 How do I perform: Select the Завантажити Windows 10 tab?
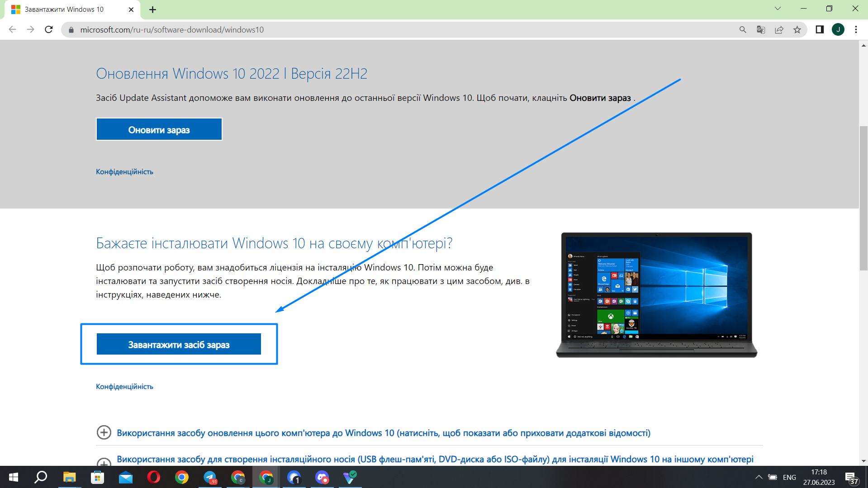click(x=72, y=9)
